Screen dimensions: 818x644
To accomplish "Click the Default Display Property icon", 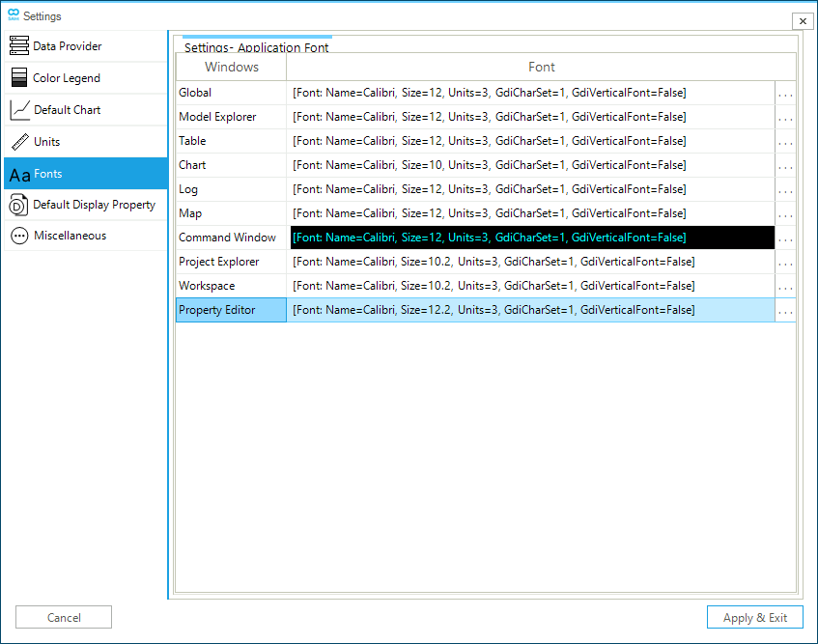I will click(18, 205).
